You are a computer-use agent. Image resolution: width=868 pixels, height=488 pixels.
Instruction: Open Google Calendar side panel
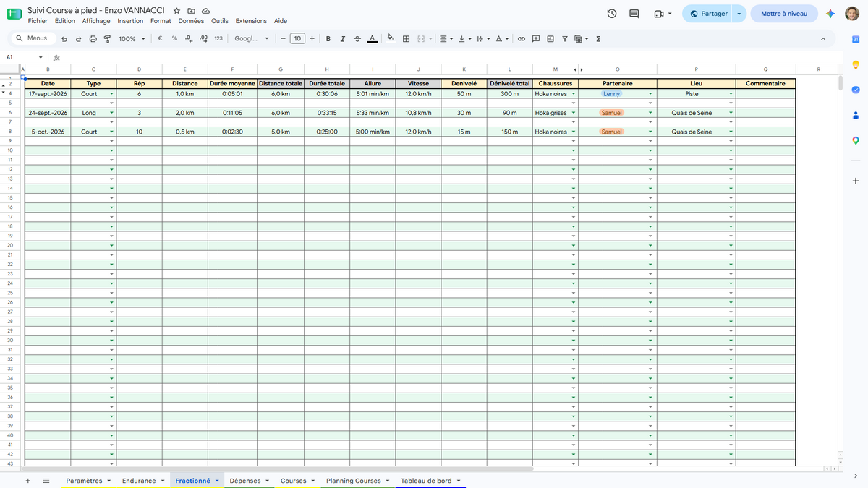tap(856, 39)
